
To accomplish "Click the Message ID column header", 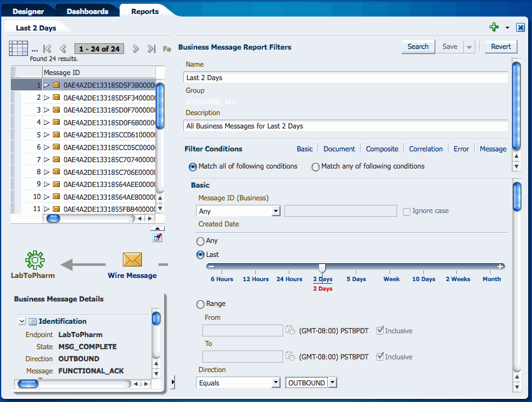I will (99, 73).
